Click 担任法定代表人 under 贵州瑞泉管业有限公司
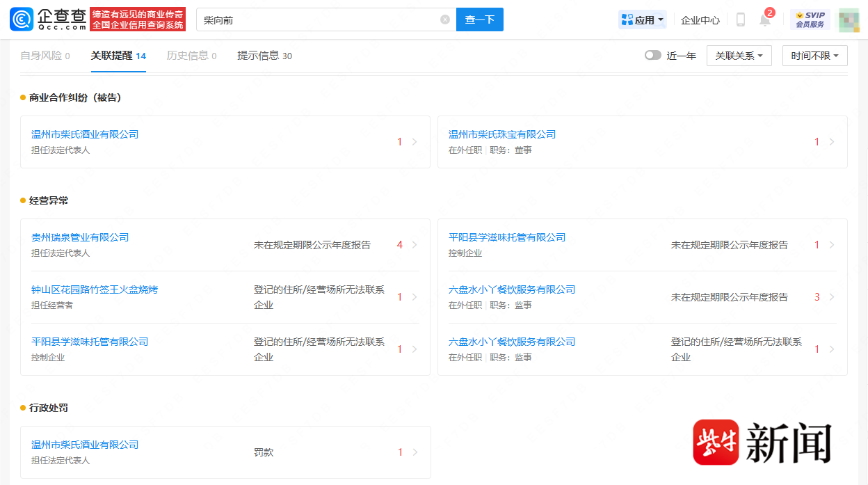 (x=61, y=253)
